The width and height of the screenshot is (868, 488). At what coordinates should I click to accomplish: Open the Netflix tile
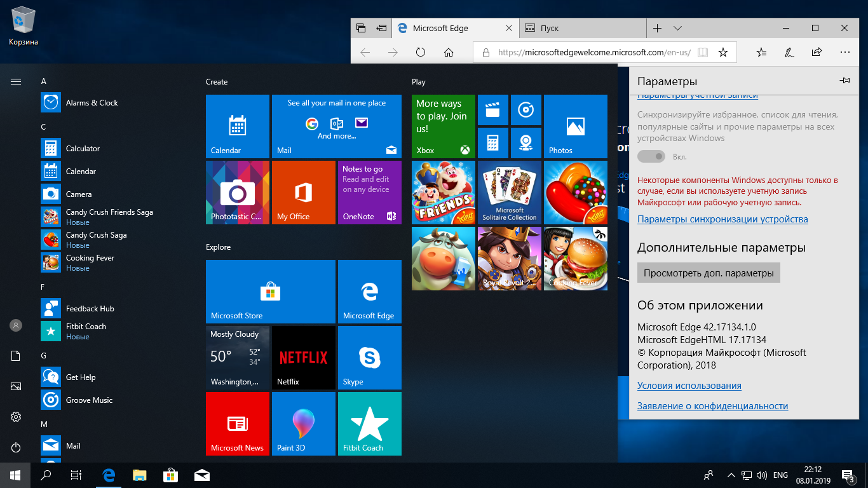pyautogui.click(x=304, y=358)
